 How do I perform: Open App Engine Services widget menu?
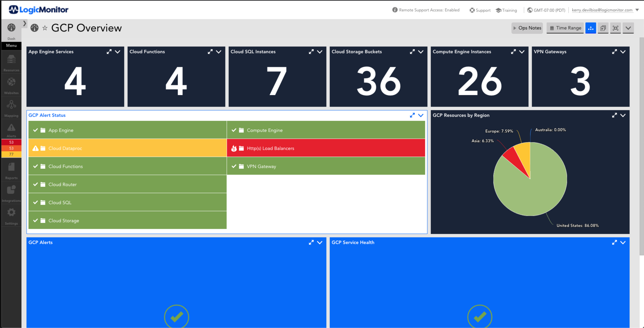117,52
